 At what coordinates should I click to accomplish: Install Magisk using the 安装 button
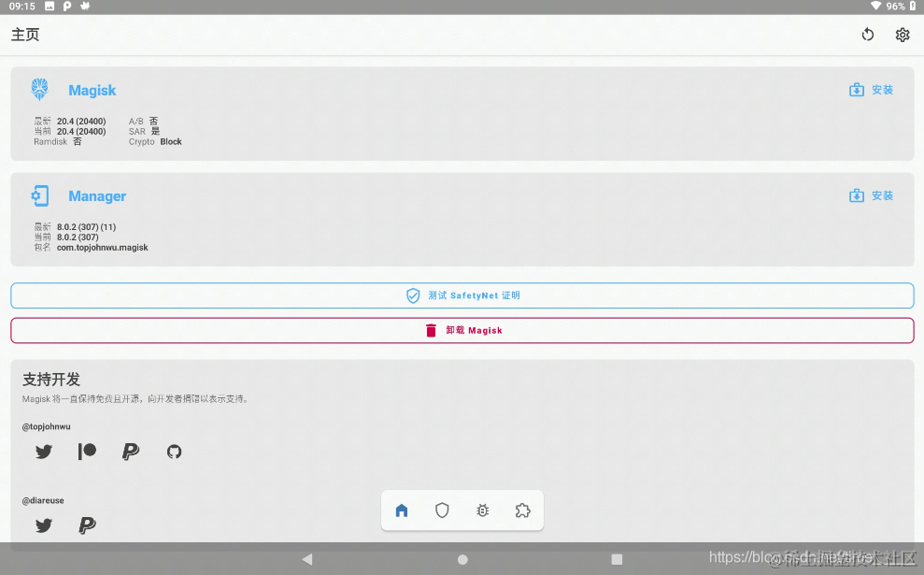[x=871, y=90]
